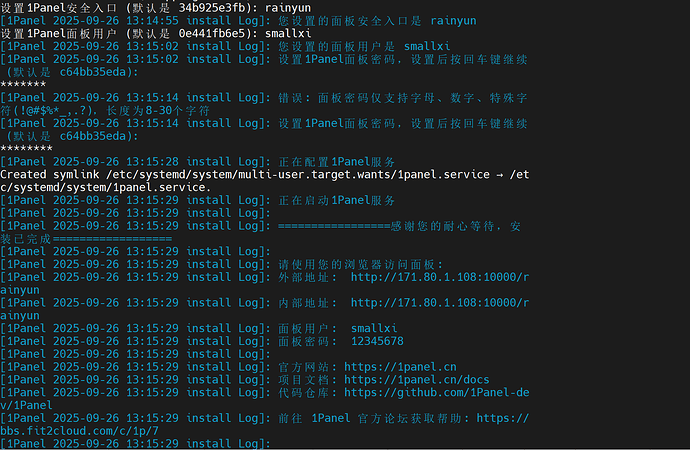This screenshot has height=450, width=690.
Task: Click the panel password value 12345678
Action: 377,341
